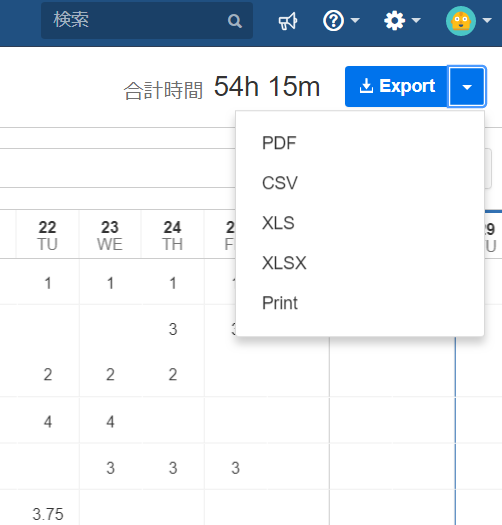Open the settings gear icon
The height and width of the screenshot is (525, 502).
click(395, 21)
